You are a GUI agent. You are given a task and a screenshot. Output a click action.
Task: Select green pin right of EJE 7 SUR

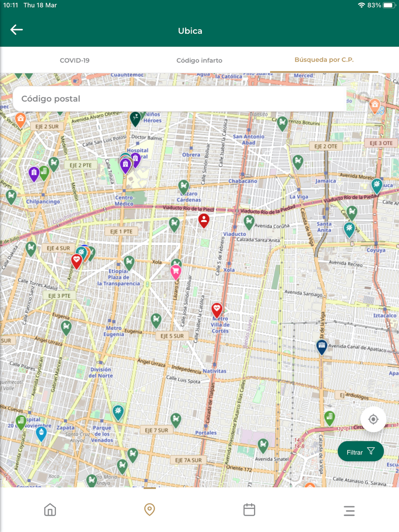coord(176,420)
